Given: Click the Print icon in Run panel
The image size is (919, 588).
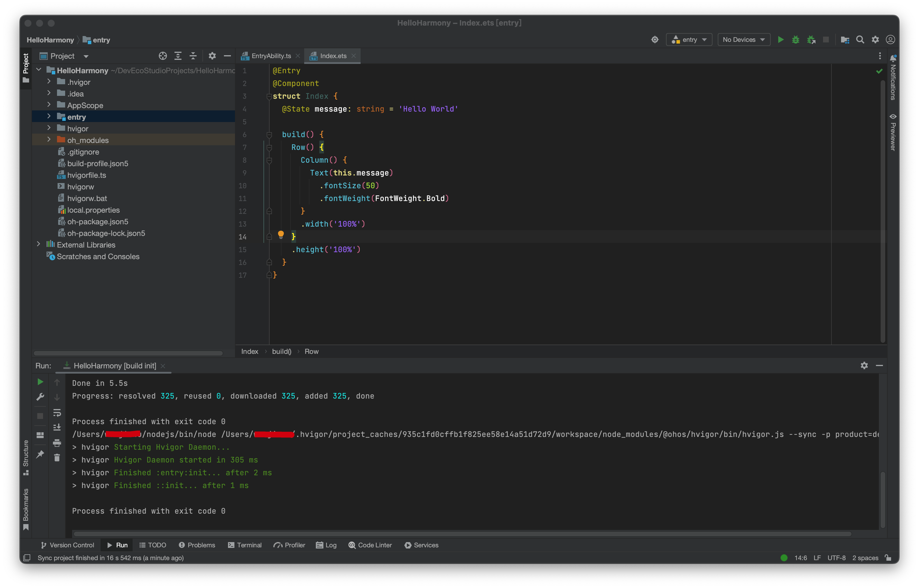Looking at the screenshot, I should click(57, 442).
